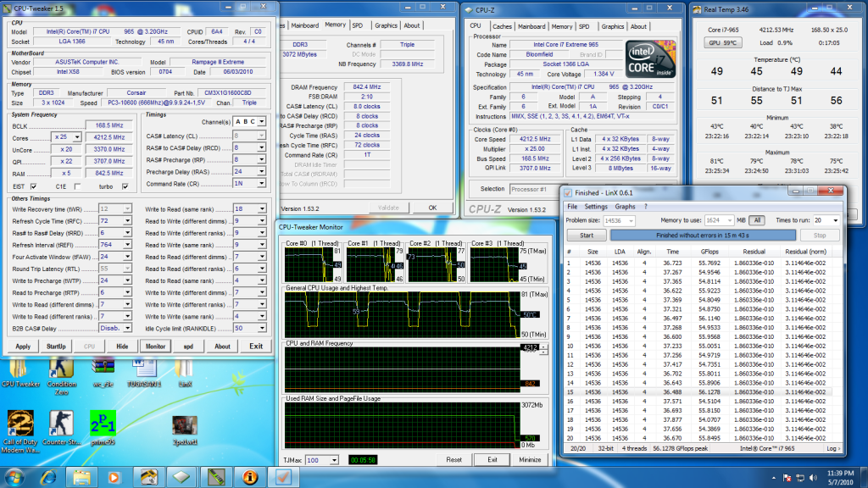Launch the Condition Zero desktop shortcut

pos(61,375)
